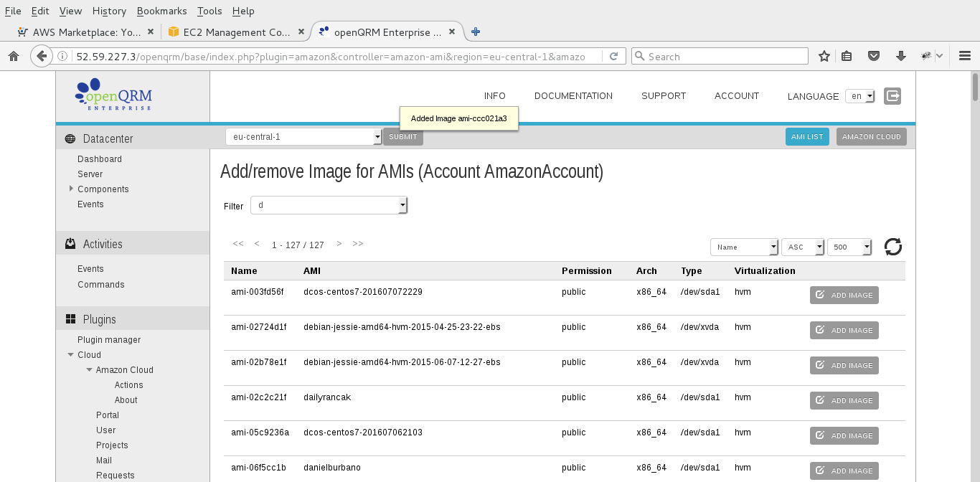This screenshot has width=980, height=482.
Task: Collapse the Cloud tree node
Action: point(70,354)
